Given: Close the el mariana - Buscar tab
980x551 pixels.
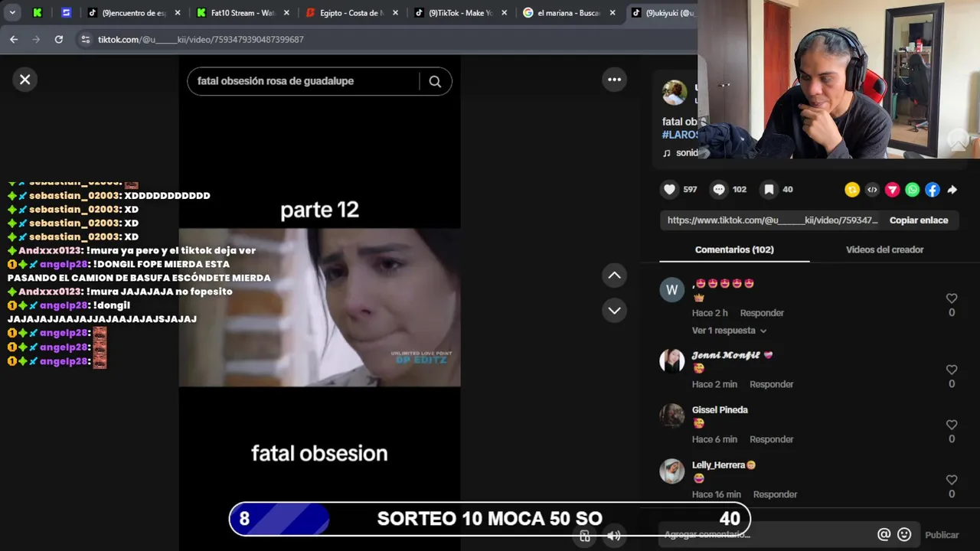Looking at the screenshot, I should [612, 13].
